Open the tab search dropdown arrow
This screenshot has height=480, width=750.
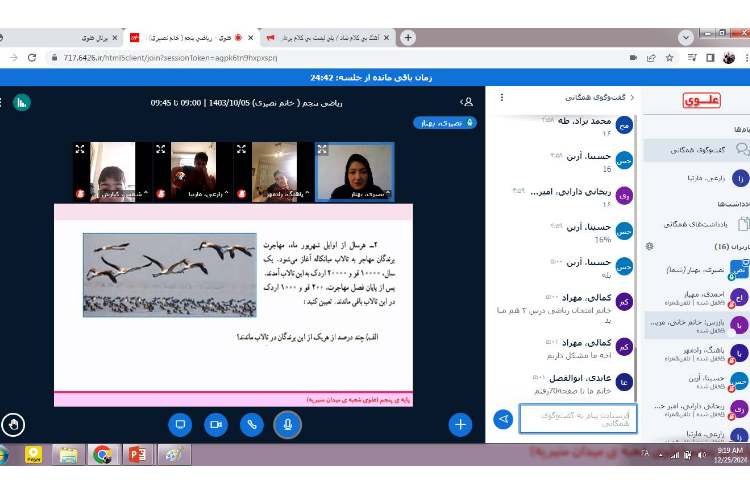tap(686, 37)
